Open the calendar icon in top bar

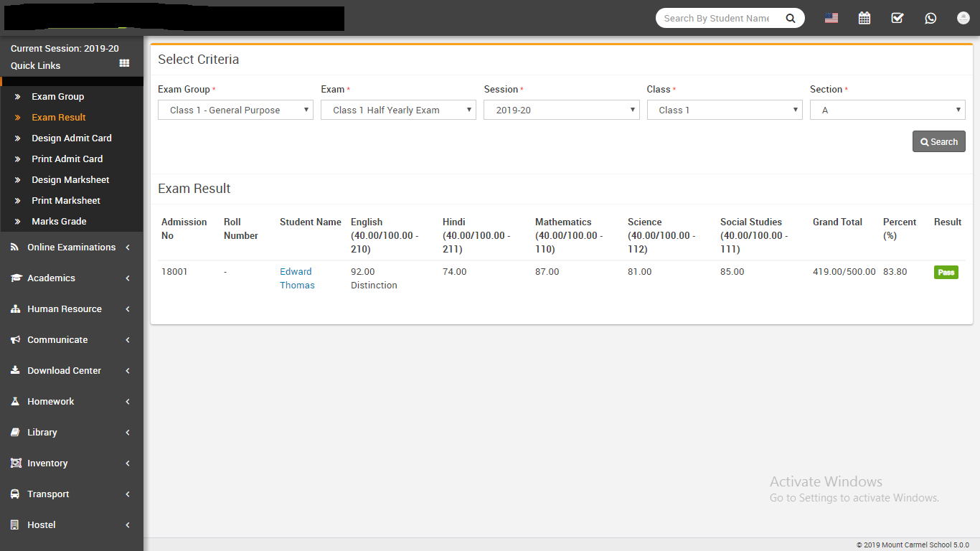pyautogui.click(x=864, y=19)
